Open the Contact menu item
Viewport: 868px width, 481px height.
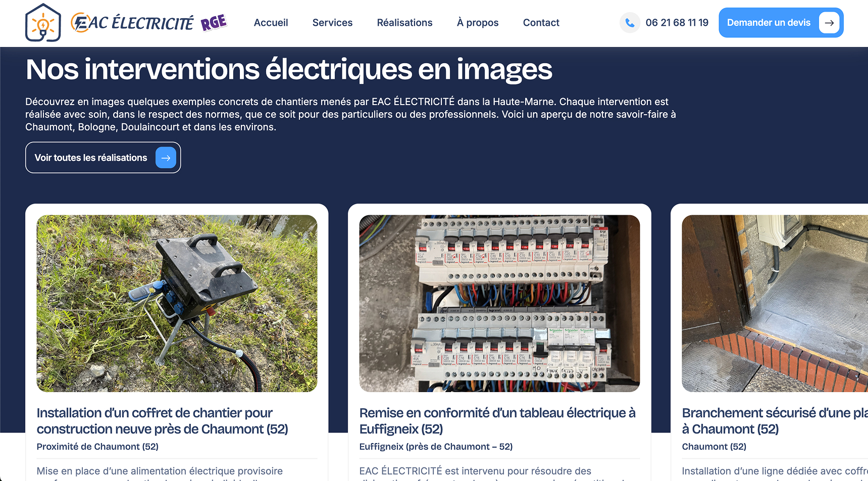pos(541,23)
